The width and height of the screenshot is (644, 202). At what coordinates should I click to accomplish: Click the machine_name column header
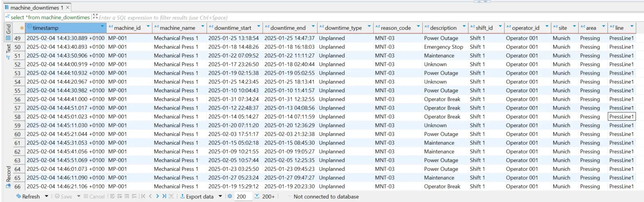pyautogui.click(x=179, y=28)
